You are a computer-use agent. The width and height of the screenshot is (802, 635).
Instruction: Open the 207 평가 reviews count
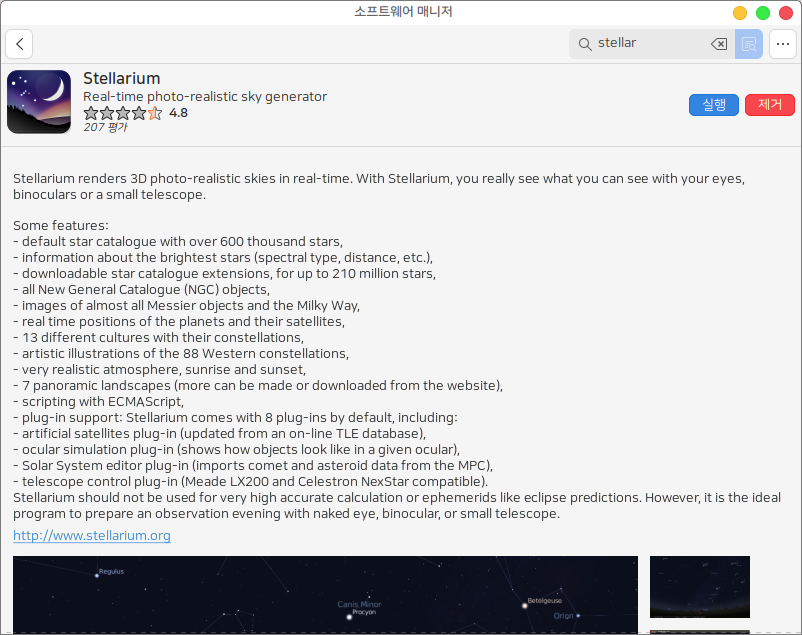click(x=106, y=128)
